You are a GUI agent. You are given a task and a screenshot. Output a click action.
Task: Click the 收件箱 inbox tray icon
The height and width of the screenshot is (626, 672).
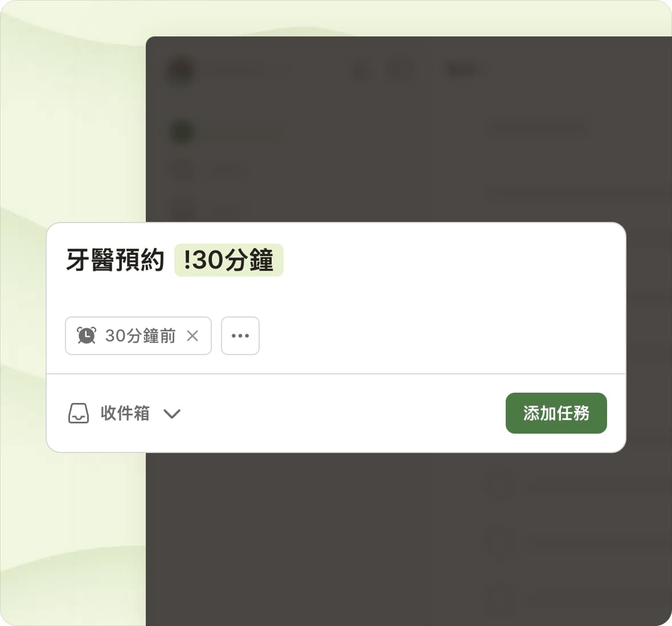(79, 413)
